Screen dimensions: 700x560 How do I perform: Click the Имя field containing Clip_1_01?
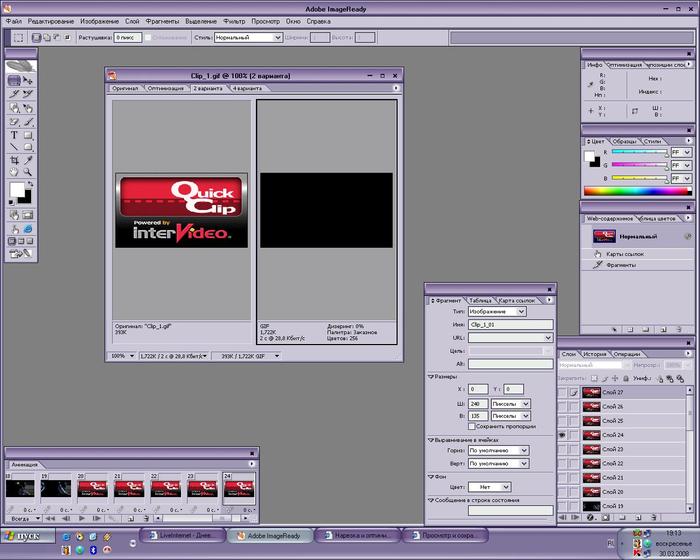pyautogui.click(x=510, y=325)
